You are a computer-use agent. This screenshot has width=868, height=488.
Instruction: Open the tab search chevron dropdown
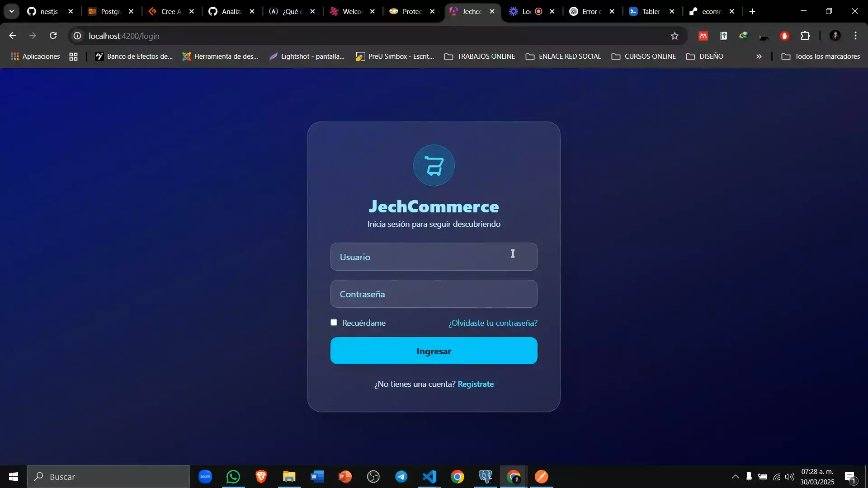(11, 11)
